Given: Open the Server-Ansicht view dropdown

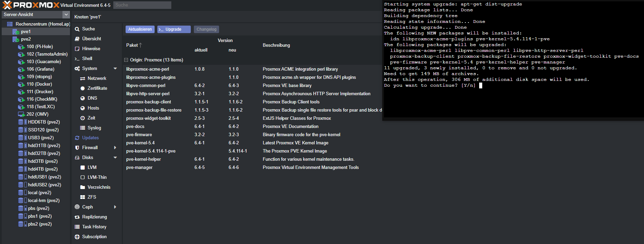Looking at the screenshot, I should pyautogui.click(x=66, y=14).
